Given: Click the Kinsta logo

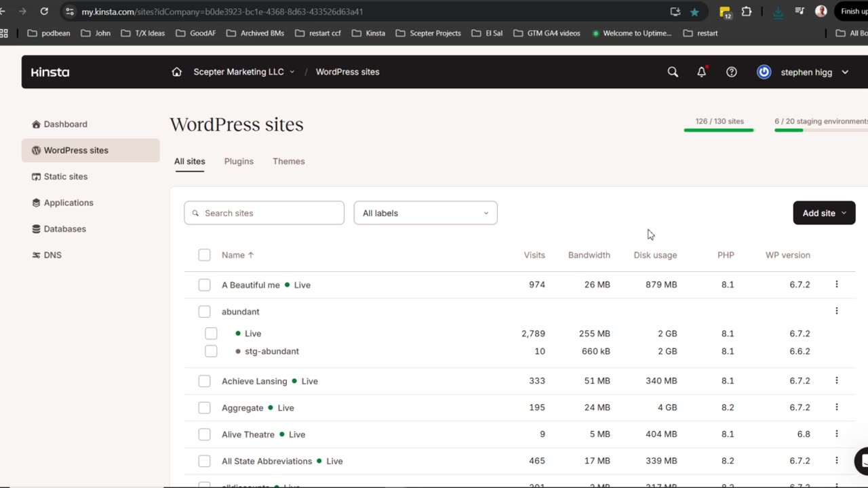Looking at the screenshot, I should point(50,72).
